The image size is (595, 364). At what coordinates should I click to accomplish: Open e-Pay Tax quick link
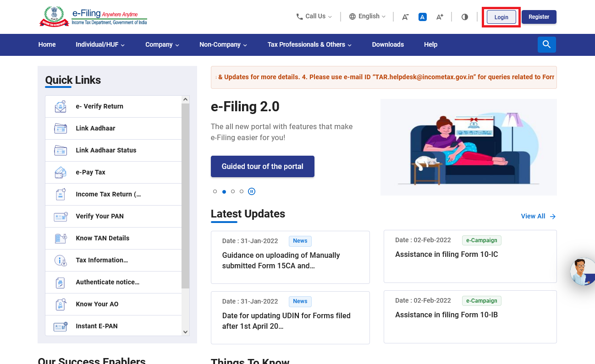[114, 172]
